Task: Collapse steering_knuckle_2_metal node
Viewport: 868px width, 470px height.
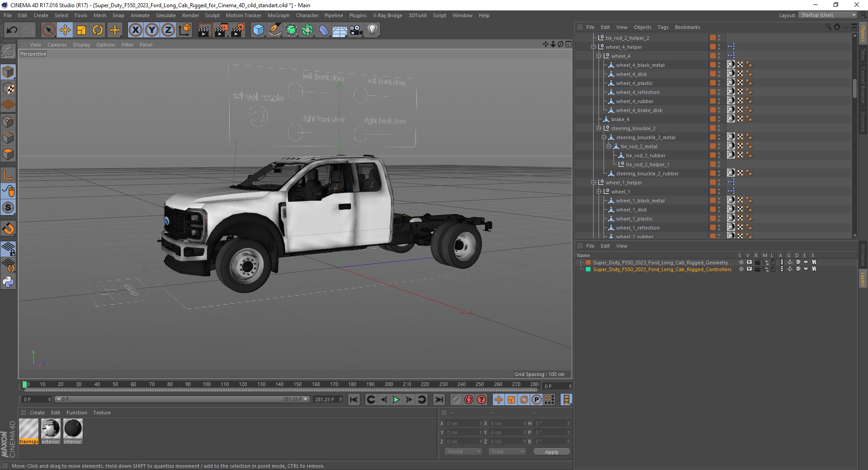Action: pos(604,137)
